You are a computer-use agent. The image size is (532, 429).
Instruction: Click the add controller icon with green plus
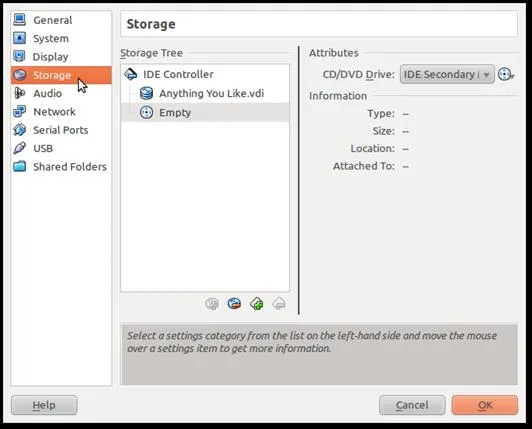[257, 303]
